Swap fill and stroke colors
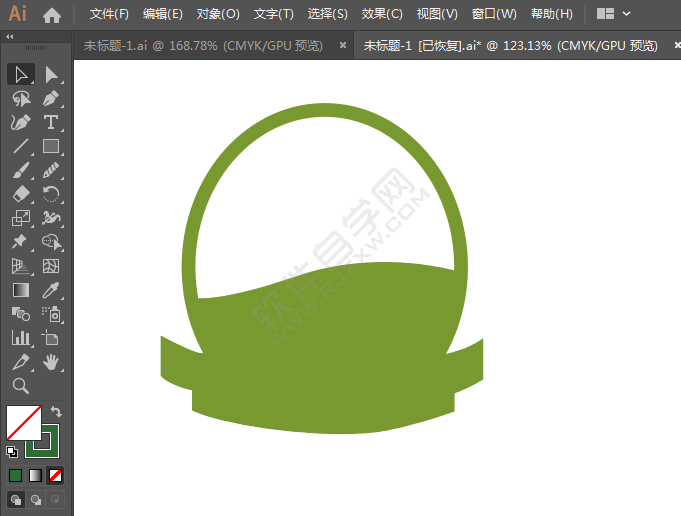The image size is (681, 516). [56, 411]
